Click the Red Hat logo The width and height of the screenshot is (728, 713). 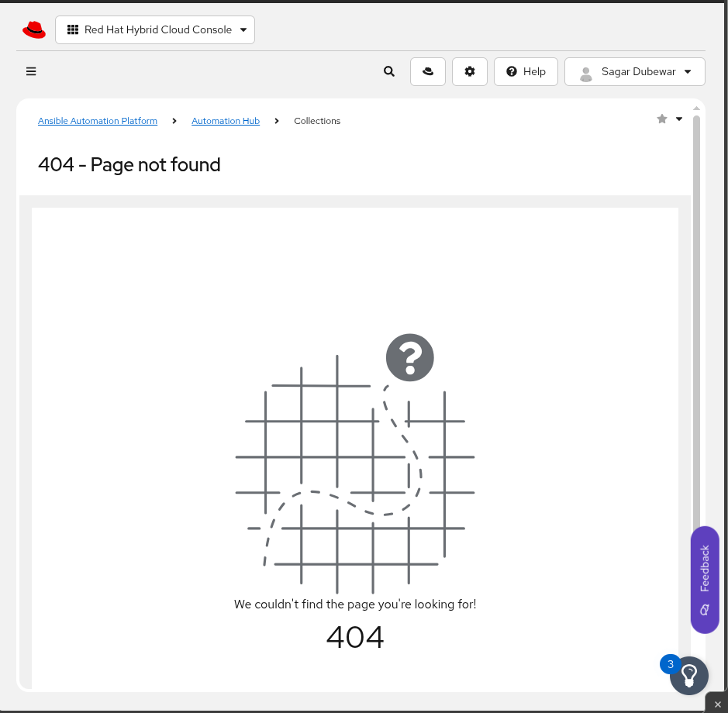pyautogui.click(x=34, y=29)
